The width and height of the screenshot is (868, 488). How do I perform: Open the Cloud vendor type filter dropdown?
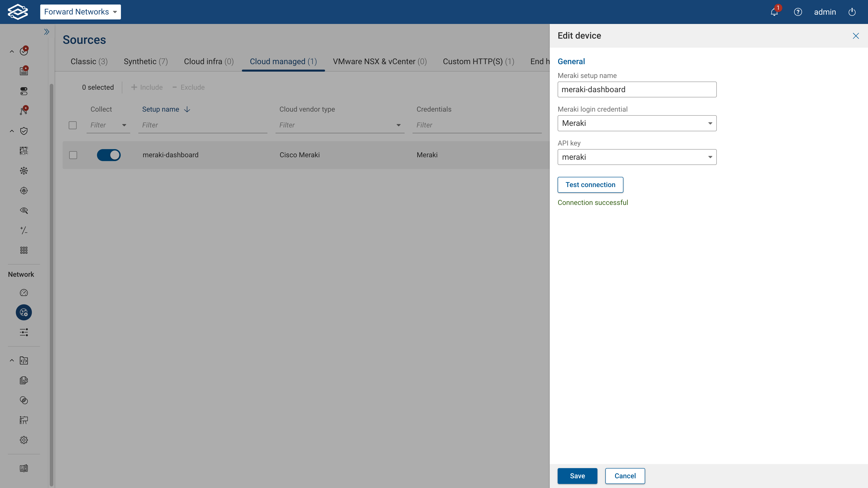tap(398, 125)
